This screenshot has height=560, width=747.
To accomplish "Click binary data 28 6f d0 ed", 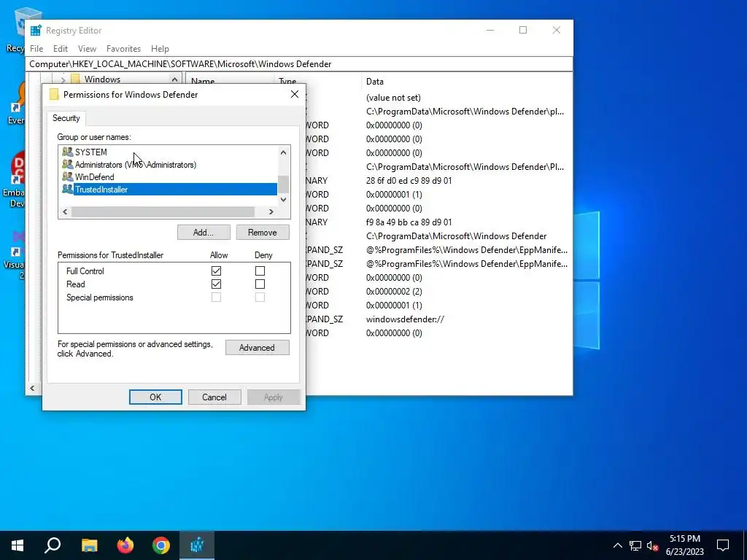I will click(x=409, y=181).
